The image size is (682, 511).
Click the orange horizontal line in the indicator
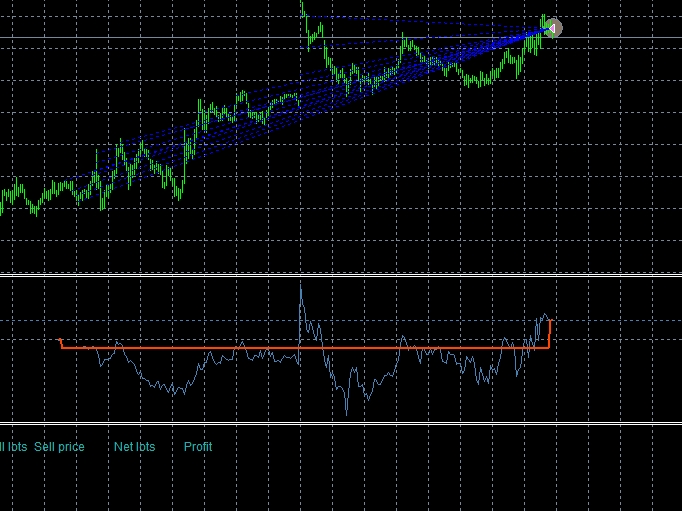click(x=300, y=348)
